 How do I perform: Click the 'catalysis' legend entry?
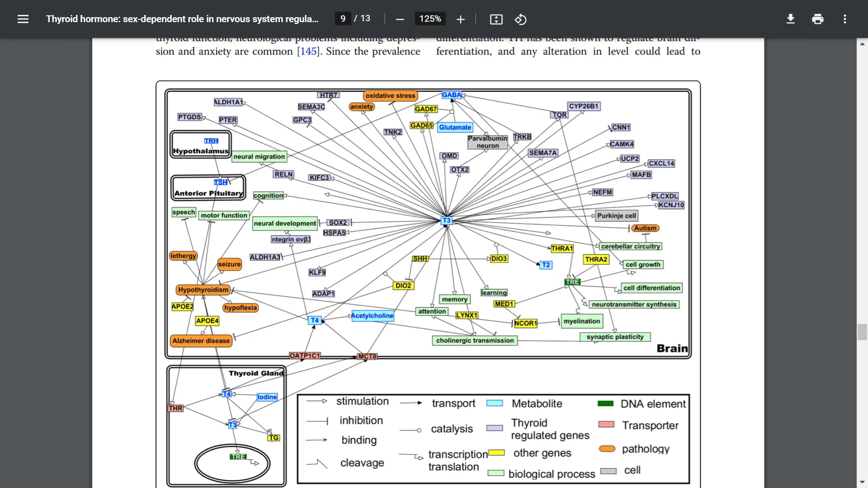(x=452, y=429)
